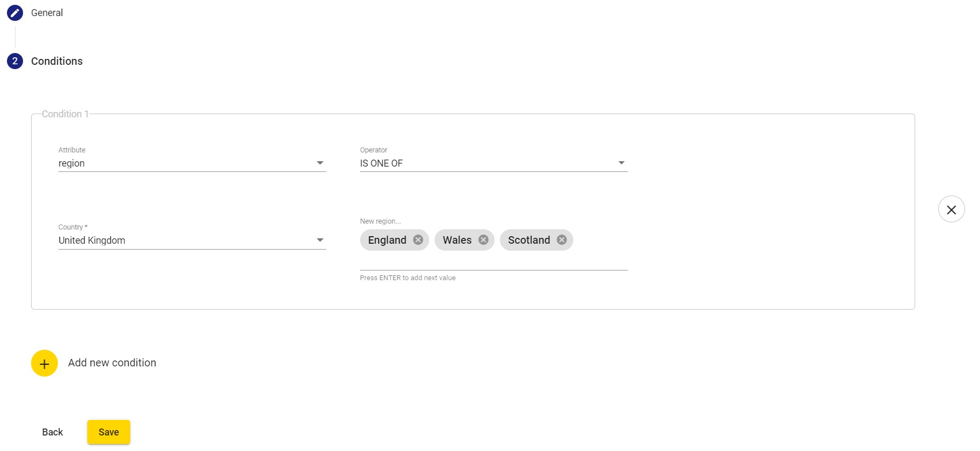Remove the England chip
980x451 pixels.
pyautogui.click(x=418, y=240)
